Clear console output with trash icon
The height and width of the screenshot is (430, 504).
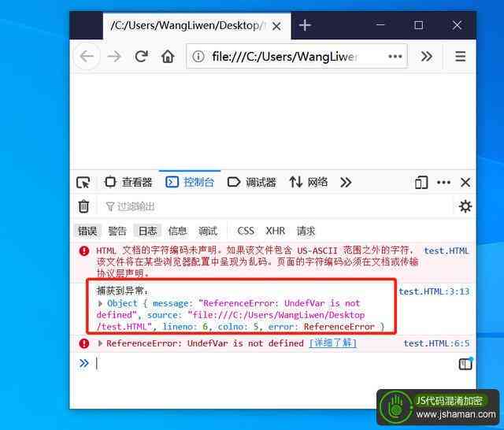click(83, 206)
